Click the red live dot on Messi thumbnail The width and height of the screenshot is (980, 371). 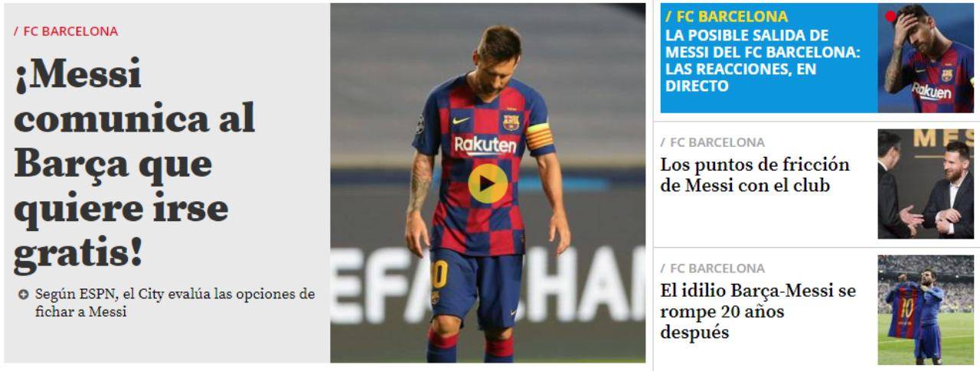(890, 15)
